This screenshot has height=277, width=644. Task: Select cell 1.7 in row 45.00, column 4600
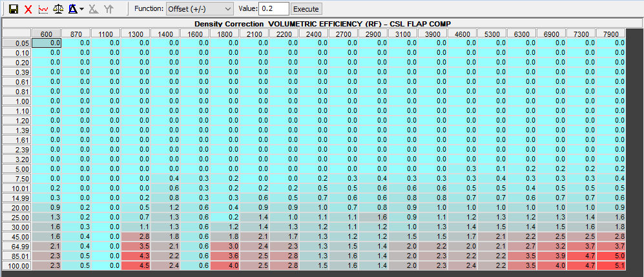(x=462, y=237)
